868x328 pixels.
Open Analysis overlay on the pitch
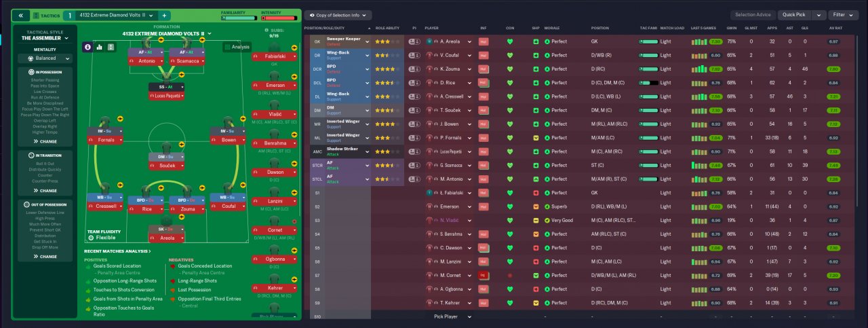(237, 47)
